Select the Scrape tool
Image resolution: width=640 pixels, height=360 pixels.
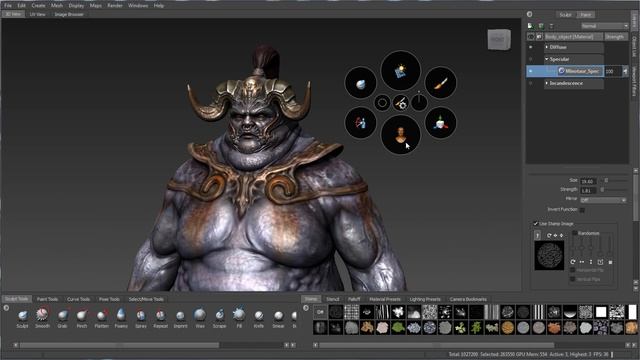(219, 318)
